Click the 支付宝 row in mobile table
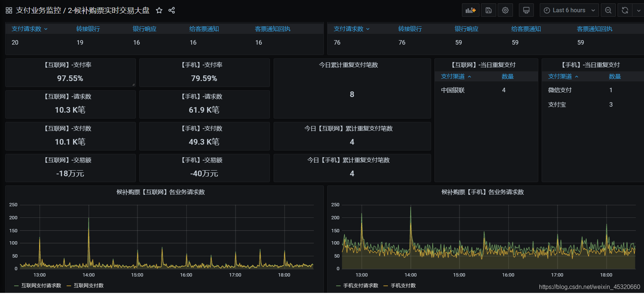 click(593, 105)
